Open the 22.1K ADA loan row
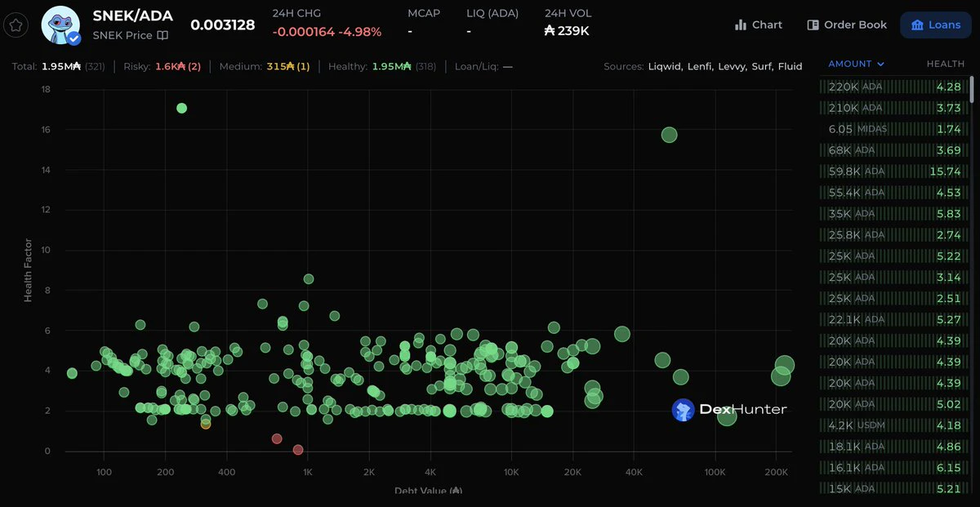Viewport: 980px width, 507px height. click(x=893, y=320)
